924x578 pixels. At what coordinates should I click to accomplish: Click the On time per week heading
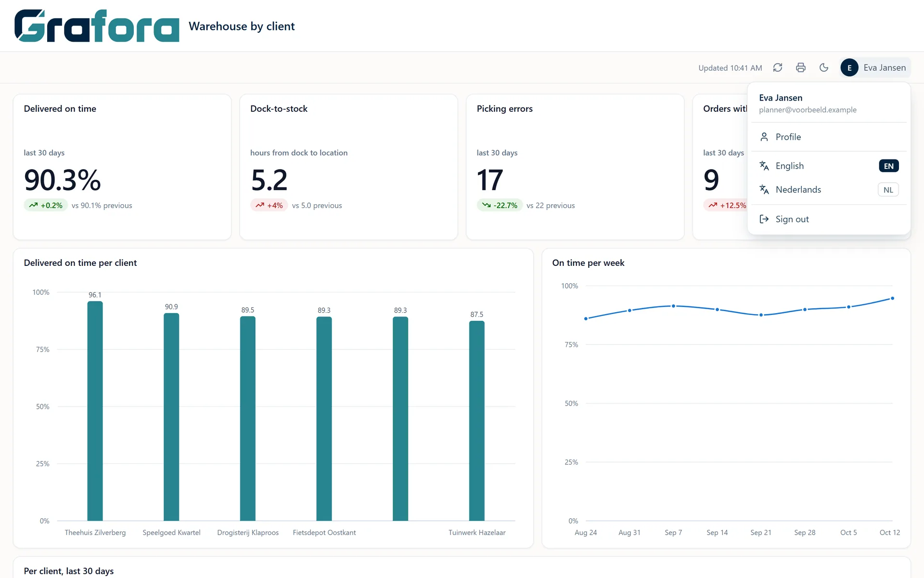(588, 263)
